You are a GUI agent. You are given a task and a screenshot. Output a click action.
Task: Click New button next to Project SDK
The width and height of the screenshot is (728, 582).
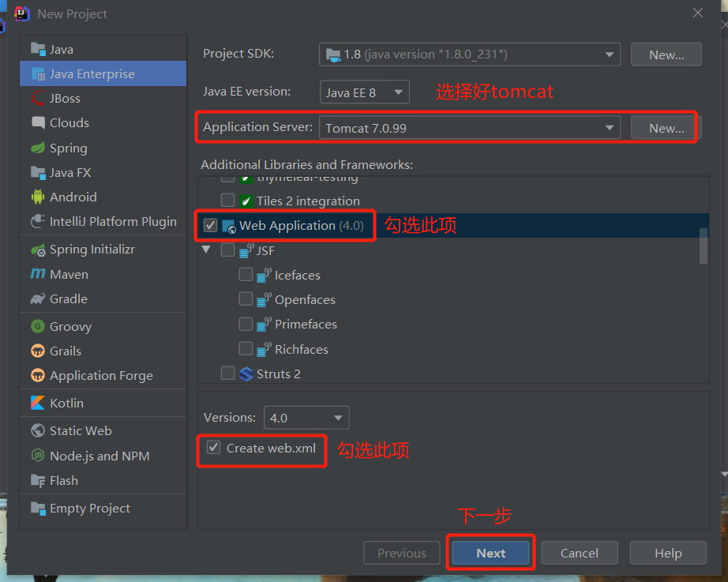[x=666, y=54]
